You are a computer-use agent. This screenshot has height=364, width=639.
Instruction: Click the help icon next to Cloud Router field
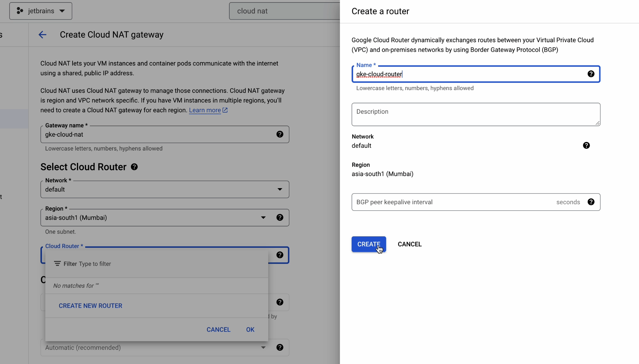[280, 254]
